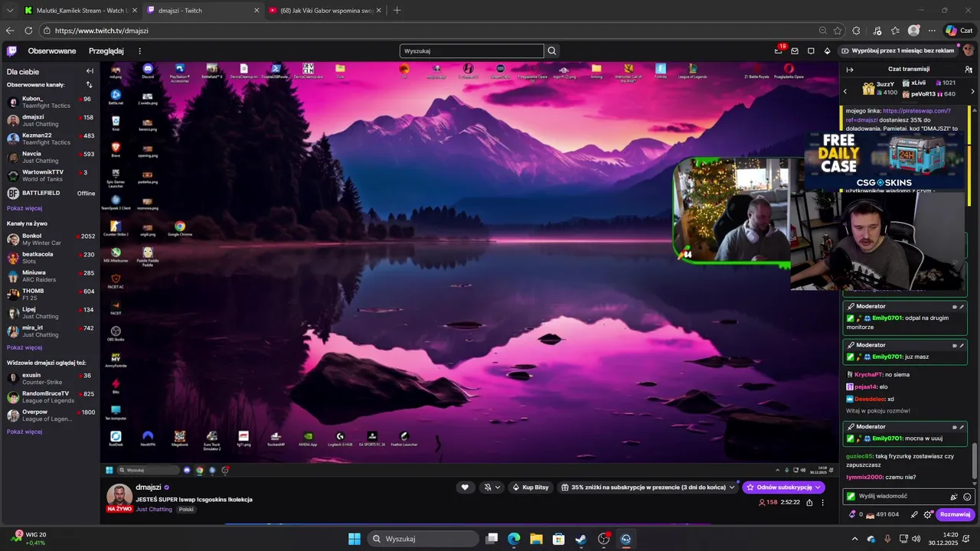Click the 'Polski' language tag
The image size is (980, 551).
pyautogui.click(x=186, y=510)
